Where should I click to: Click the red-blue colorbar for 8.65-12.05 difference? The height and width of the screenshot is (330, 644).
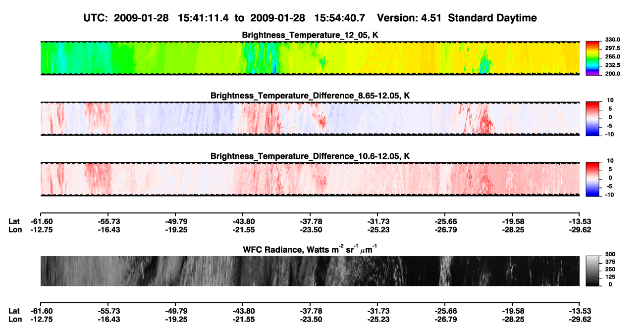[593, 118]
